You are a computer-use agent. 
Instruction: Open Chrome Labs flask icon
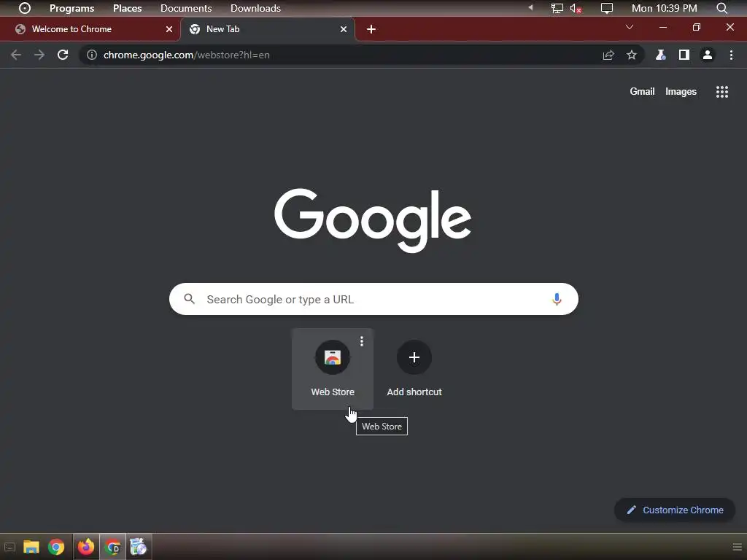660,55
